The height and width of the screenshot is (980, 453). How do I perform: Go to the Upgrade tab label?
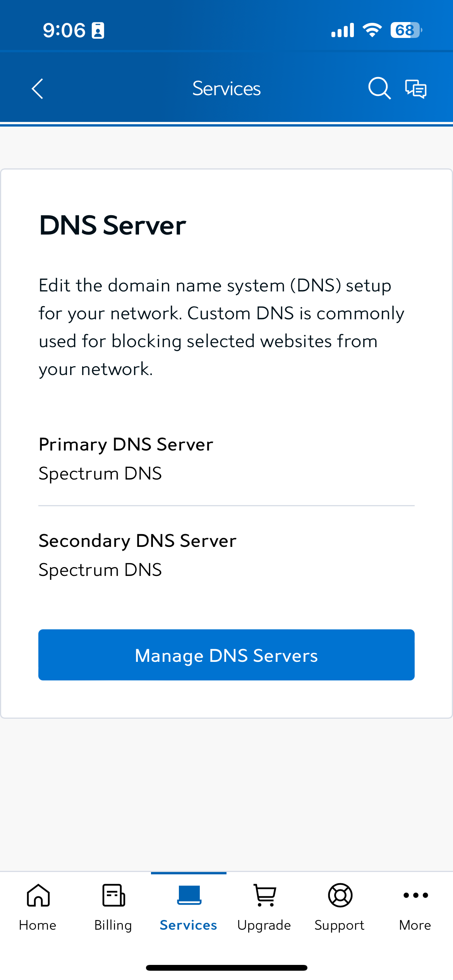[264, 925]
